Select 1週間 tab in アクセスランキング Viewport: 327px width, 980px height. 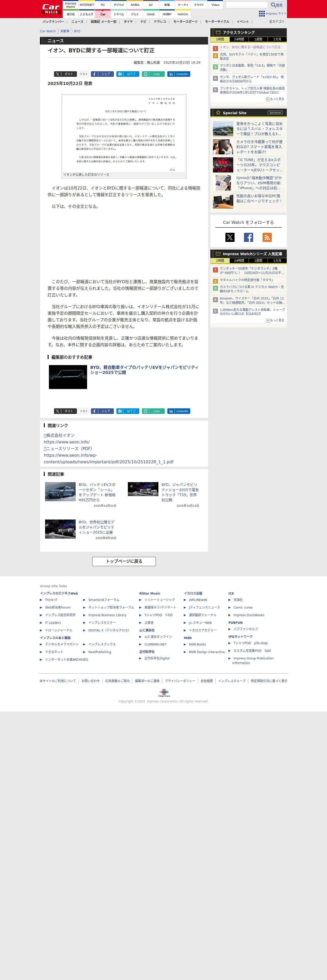258,39
